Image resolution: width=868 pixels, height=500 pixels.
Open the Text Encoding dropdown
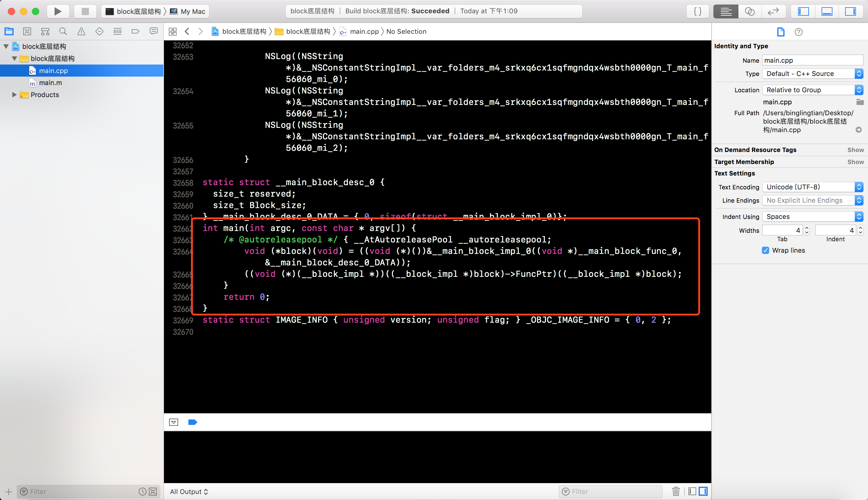pyautogui.click(x=813, y=187)
